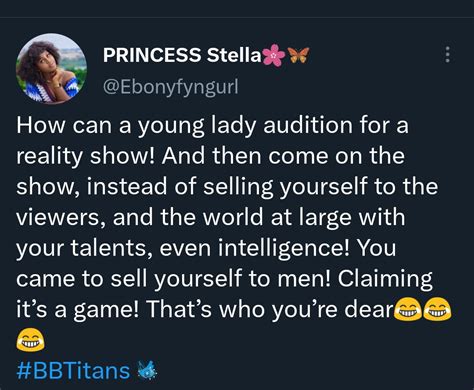Click the orange butterfly emoji in name

click(x=298, y=55)
